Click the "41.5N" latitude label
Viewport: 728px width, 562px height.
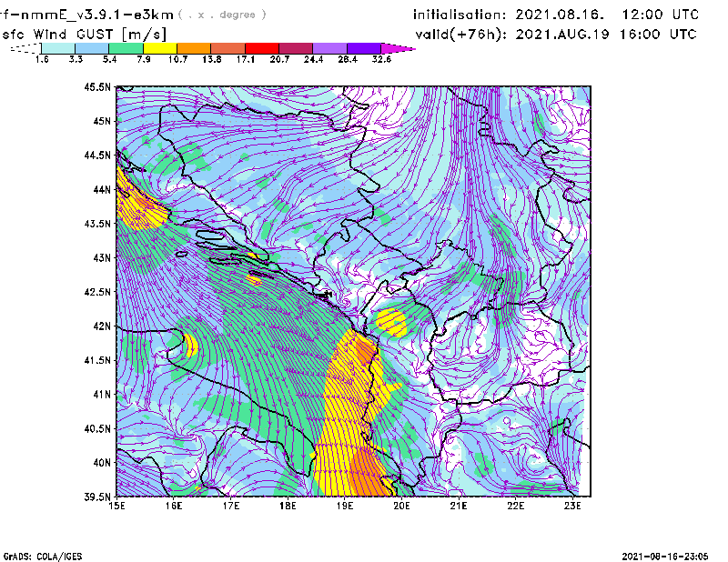coord(97,360)
